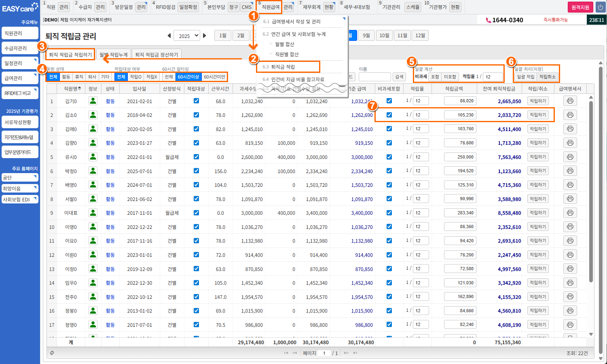Click next year arrow after 2025
Viewport: 607px width, 364px height.
coord(205,36)
